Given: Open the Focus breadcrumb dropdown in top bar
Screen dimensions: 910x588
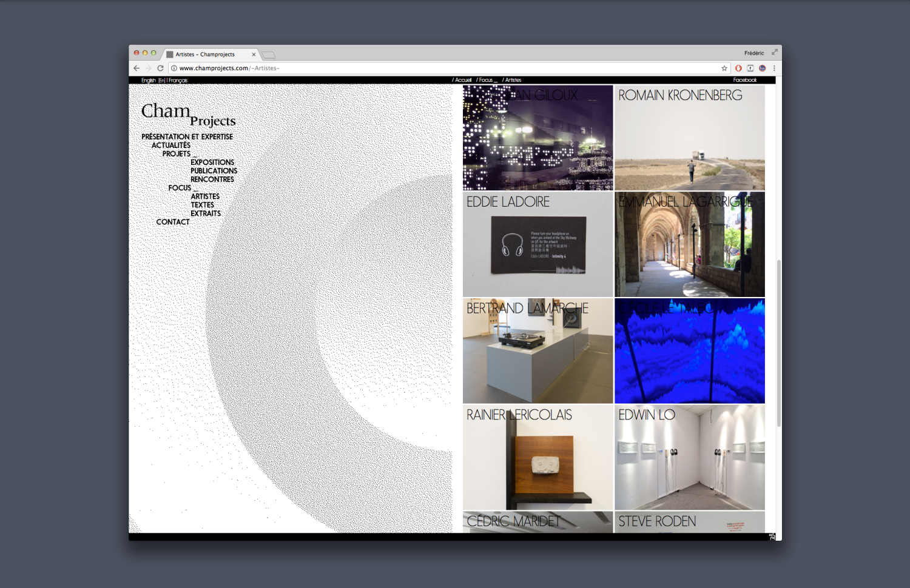Looking at the screenshot, I should coord(487,80).
